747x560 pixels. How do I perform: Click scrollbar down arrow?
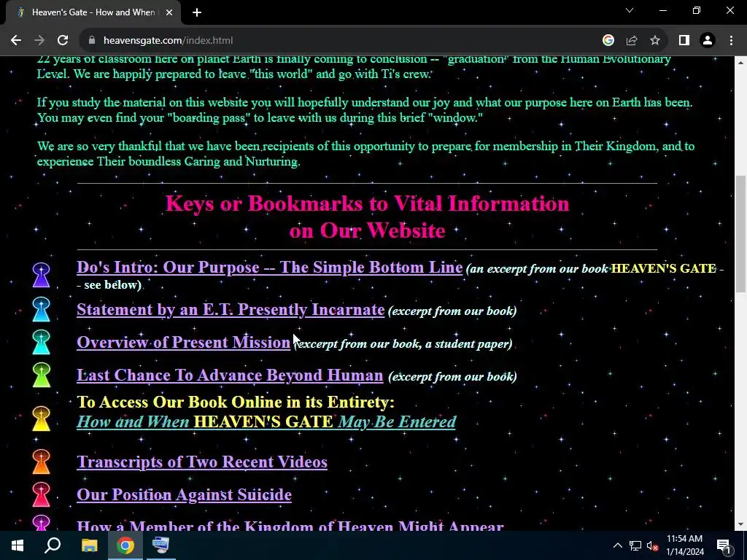click(x=741, y=525)
